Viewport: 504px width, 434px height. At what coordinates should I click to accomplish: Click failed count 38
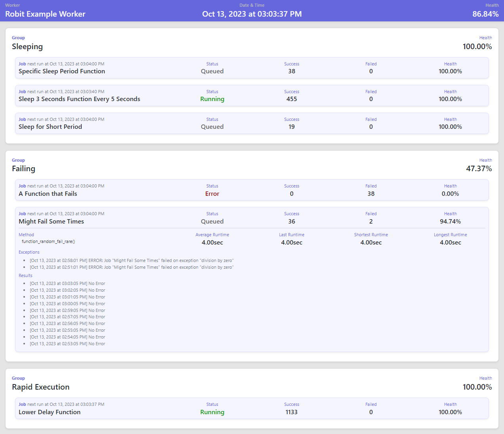(371, 194)
